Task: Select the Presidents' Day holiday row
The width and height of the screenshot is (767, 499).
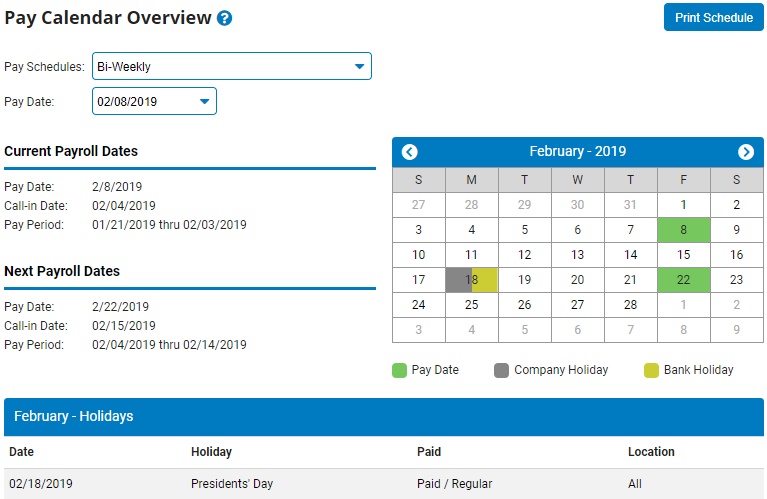Action: coord(383,484)
